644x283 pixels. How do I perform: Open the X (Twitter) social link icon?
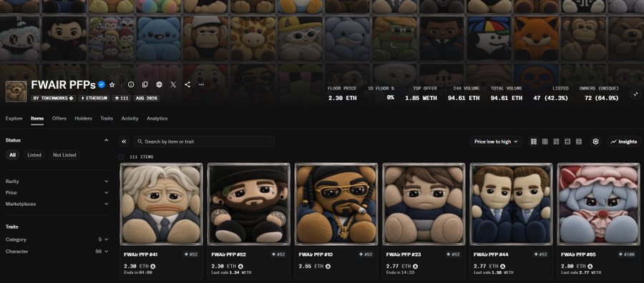(173, 84)
